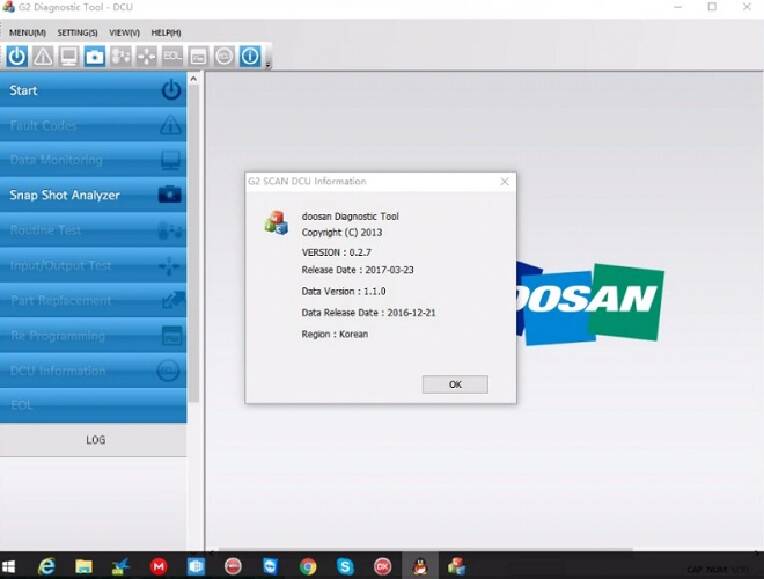
Task: Expand the toolbar overflow arrow
Action: click(x=267, y=65)
